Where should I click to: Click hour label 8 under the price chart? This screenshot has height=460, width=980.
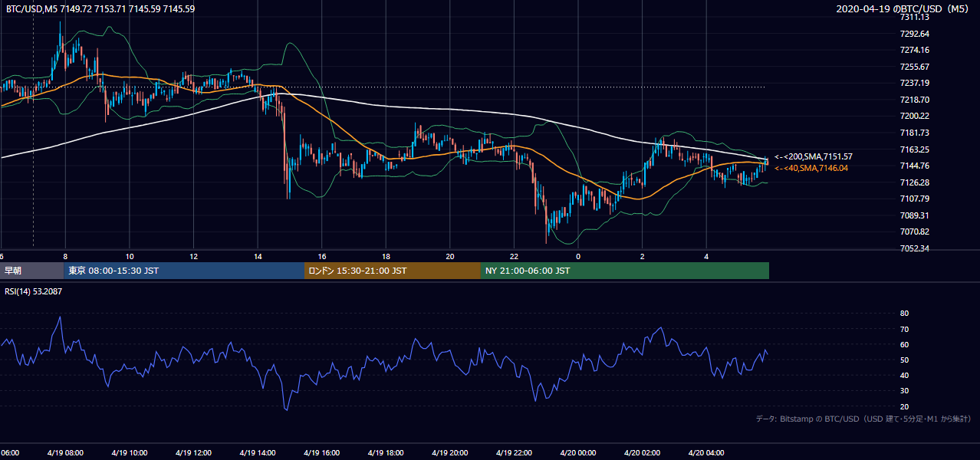pos(65,257)
